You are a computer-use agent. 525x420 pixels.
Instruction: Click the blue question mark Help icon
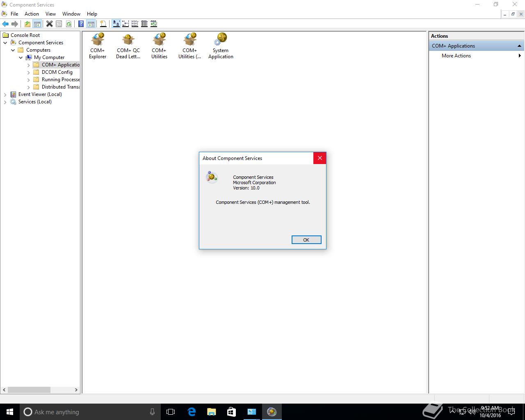click(81, 24)
